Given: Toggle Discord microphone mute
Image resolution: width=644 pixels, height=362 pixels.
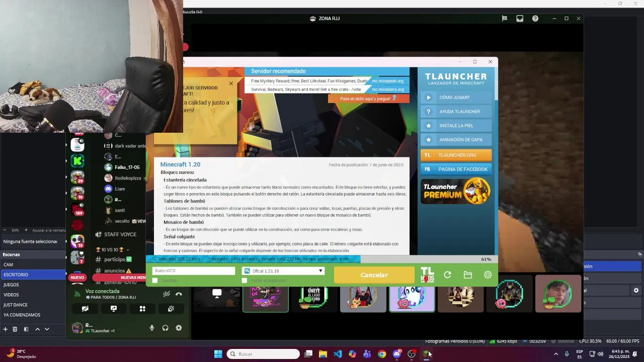Looking at the screenshot, I should [151, 328].
